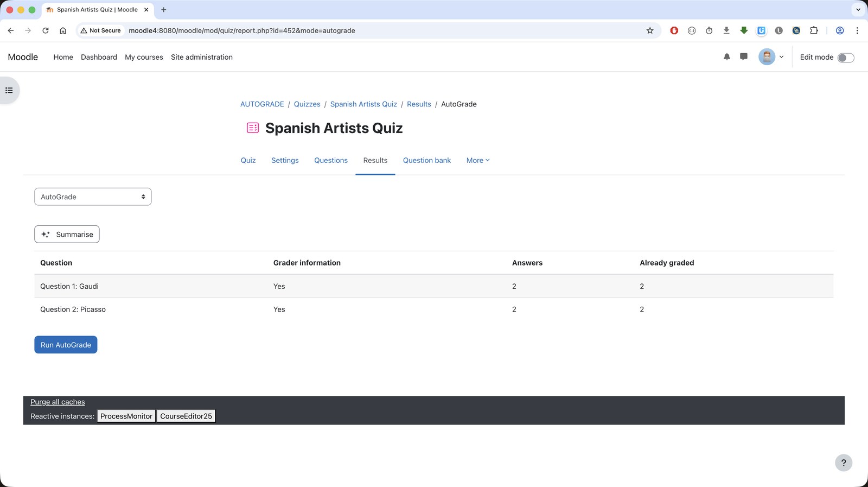
Task: Click the Question 1: Gaudi row text
Action: pyautogui.click(x=69, y=286)
